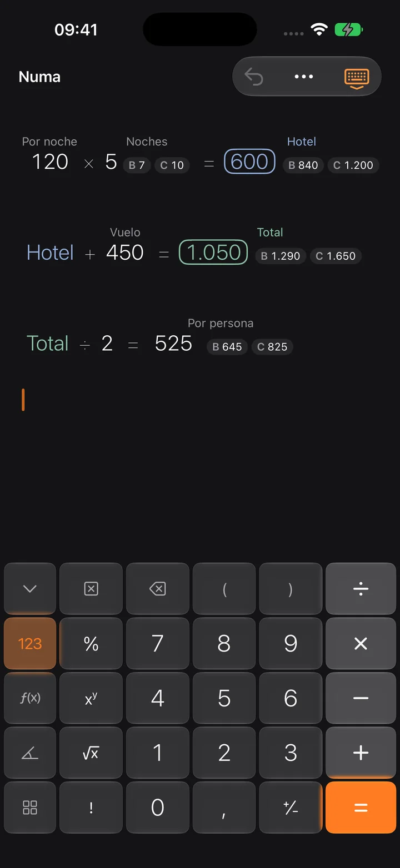Tap the clear-all boxed X key

[x=91, y=589]
